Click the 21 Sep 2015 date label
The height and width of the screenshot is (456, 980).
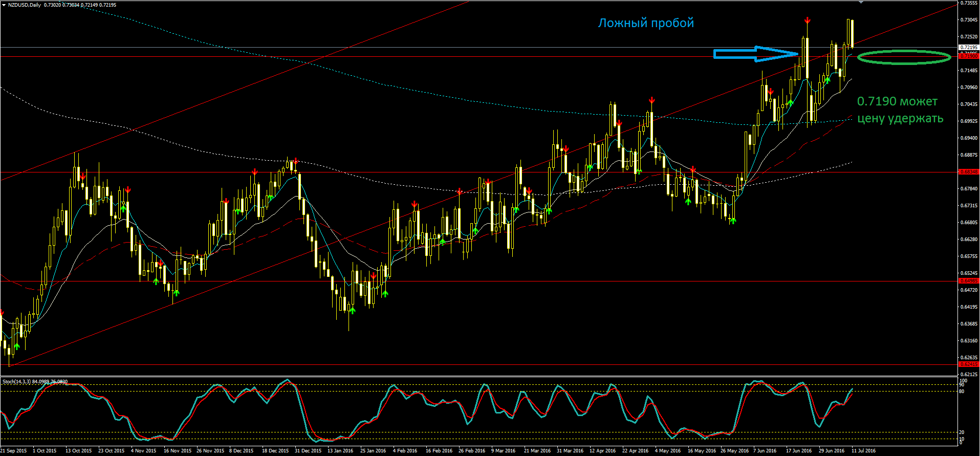tap(13, 451)
